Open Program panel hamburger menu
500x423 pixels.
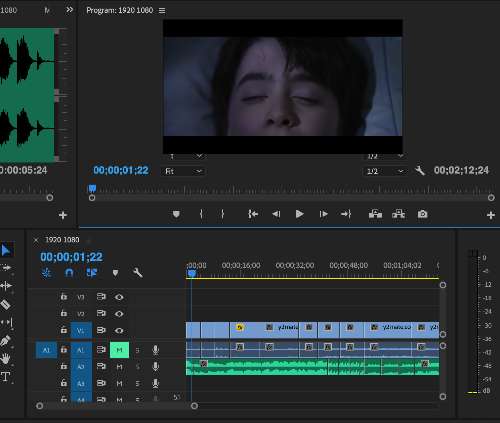point(162,11)
